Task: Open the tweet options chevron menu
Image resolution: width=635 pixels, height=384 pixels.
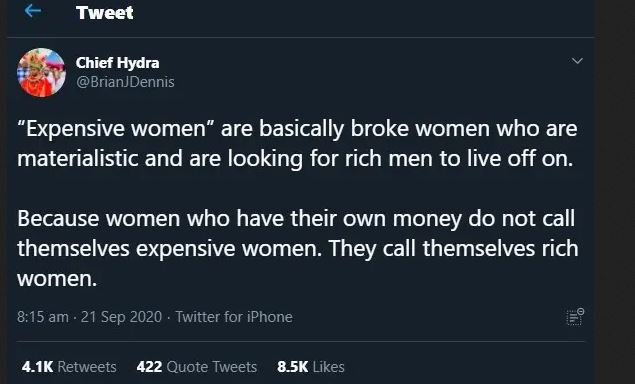Action: point(577,61)
